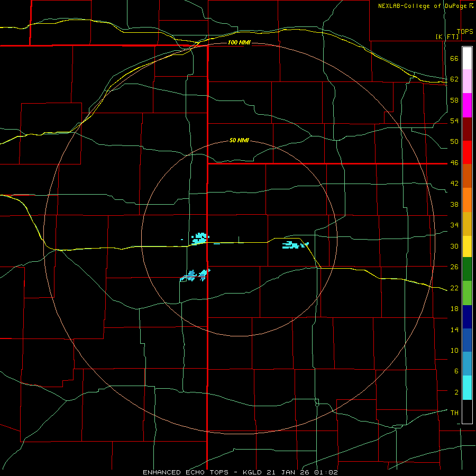The height and width of the screenshot is (476, 476).
Task: Click the medium blue 14 kft legend swatch
Action: point(467,340)
